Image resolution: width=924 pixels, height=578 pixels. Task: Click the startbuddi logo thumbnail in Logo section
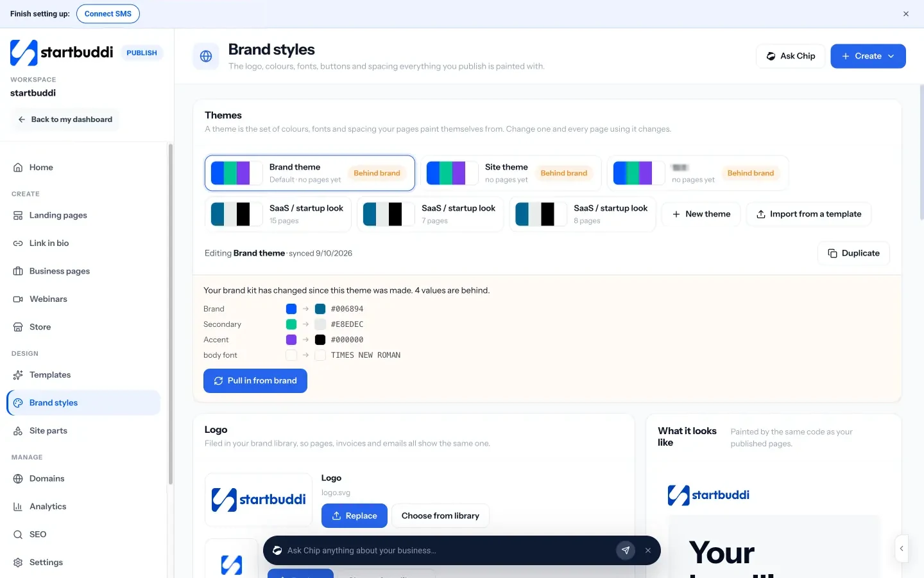tap(259, 500)
